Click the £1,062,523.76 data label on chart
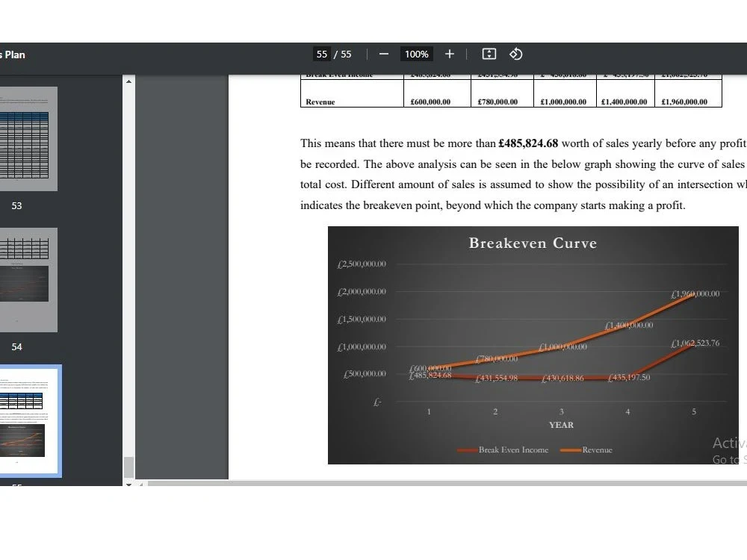747x560 pixels. [695, 343]
